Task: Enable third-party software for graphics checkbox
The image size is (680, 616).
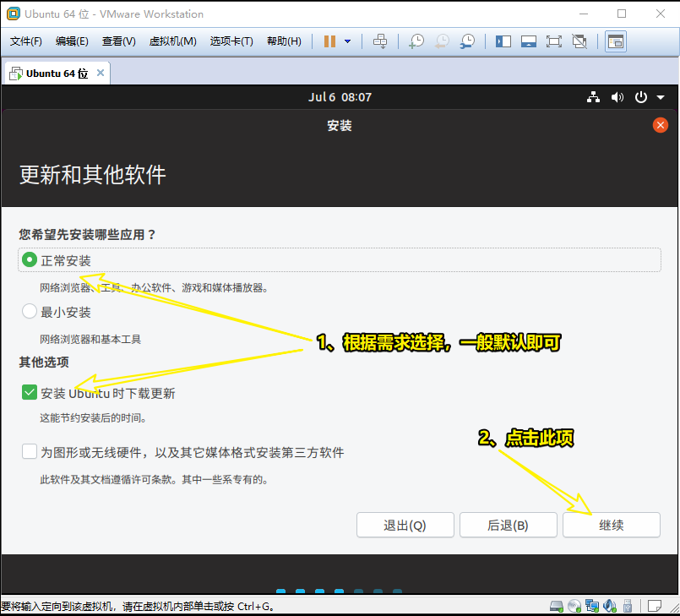Action: click(30, 452)
